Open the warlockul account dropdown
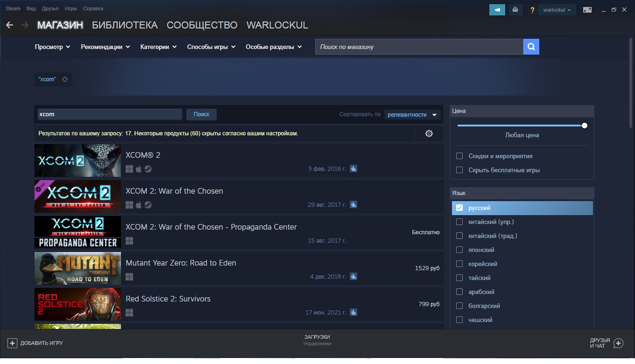Viewport: 635px width, 364px height. [557, 10]
